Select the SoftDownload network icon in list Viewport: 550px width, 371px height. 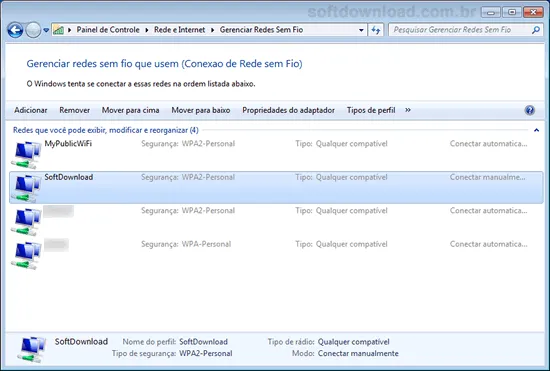[x=26, y=188]
